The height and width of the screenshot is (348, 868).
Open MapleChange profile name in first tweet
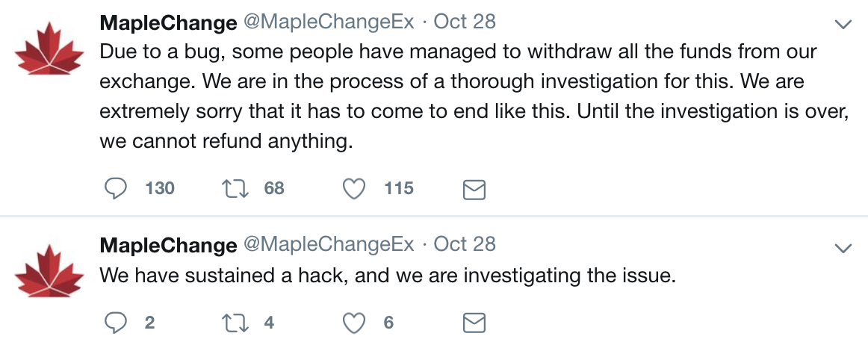point(168,22)
